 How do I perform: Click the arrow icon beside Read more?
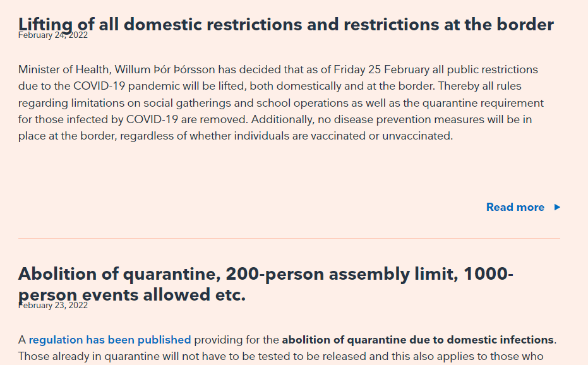click(x=557, y=207)
